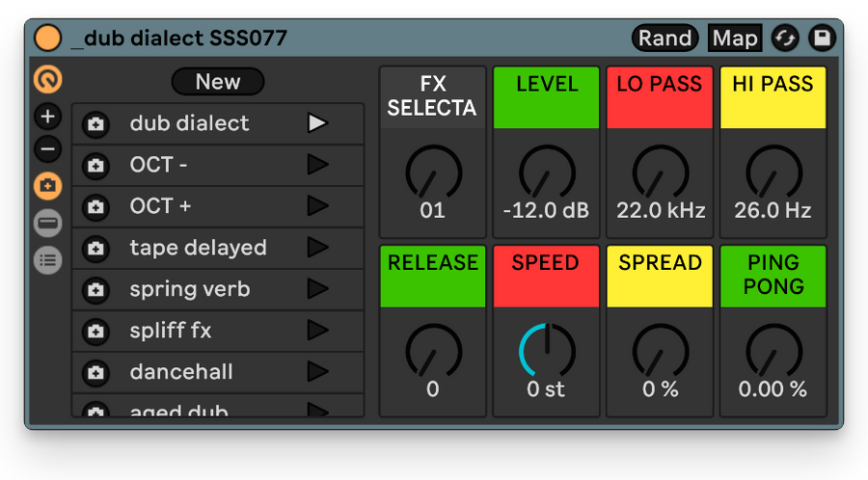Click the LEVEL macro knob
Viewport: 868px width, 480px height.
(547, 173)
